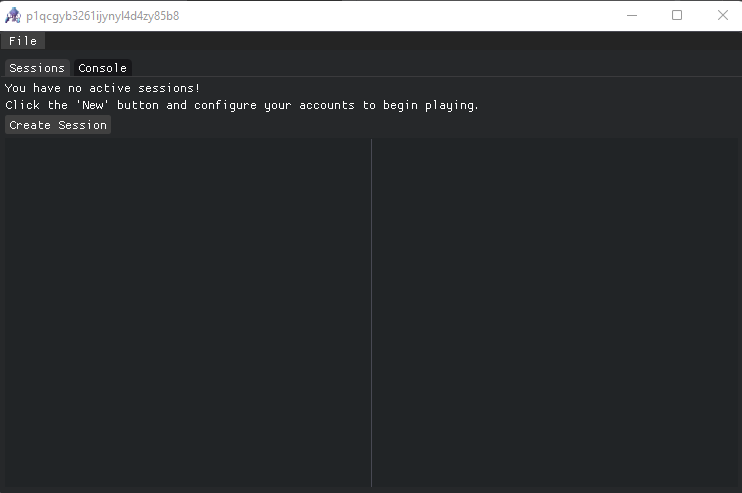Viewport: 742px width, 493px height.
Task: Click the 'Click the 'New' button' instruction text
Action: click(x=242, y=105)
